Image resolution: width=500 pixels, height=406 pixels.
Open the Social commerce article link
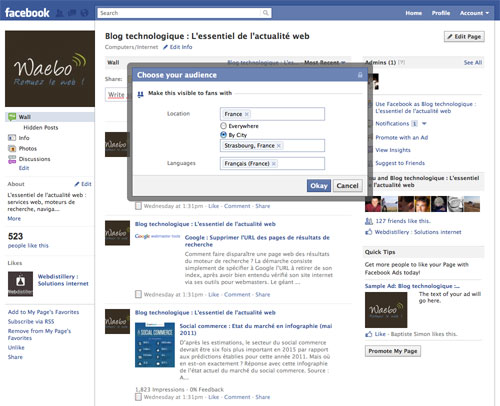pos(256,329)
